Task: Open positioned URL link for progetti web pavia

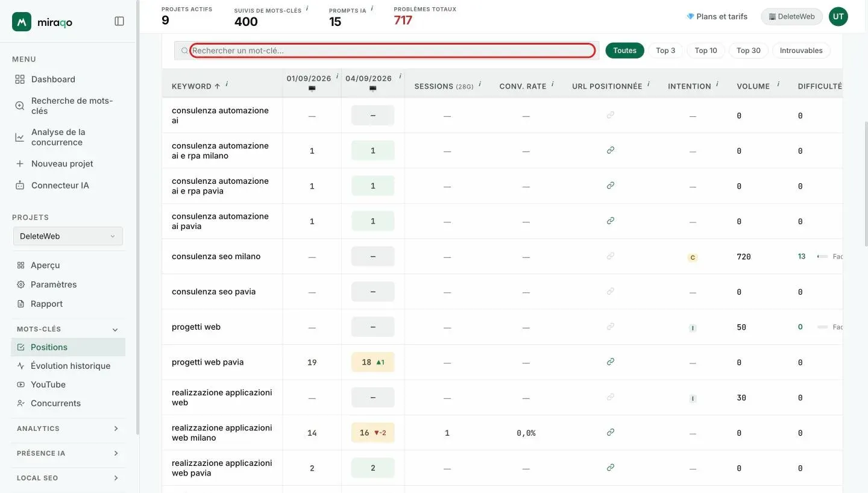Action: 610,362
